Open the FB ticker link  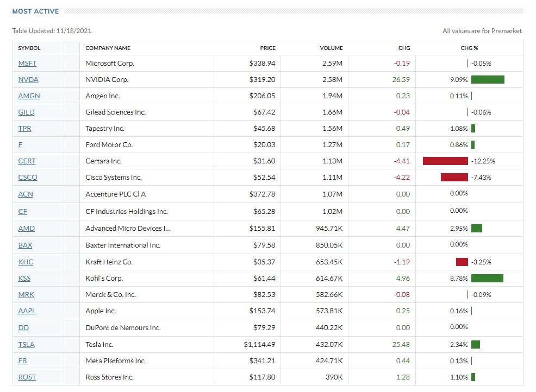(23, 361)
